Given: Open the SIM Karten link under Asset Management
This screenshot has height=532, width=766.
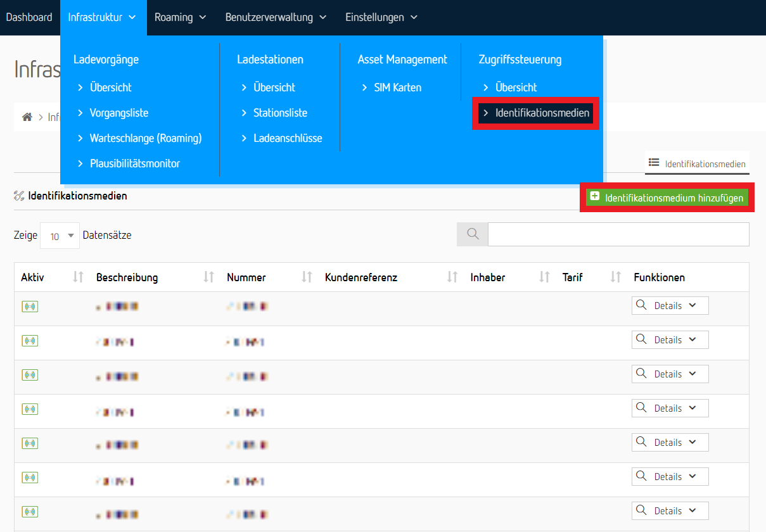Looking at the screenshot, I should (398, 87).
